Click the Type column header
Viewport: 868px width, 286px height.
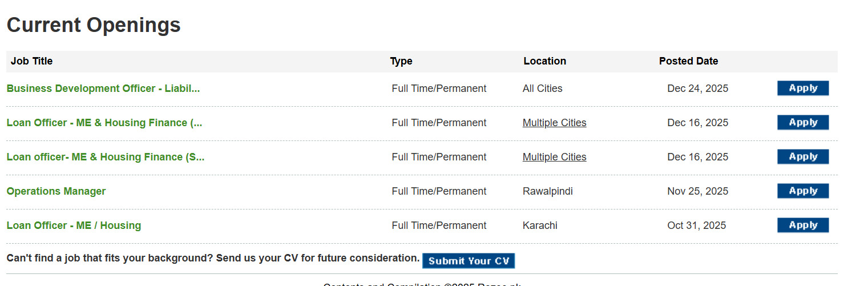tap(401, 61)
